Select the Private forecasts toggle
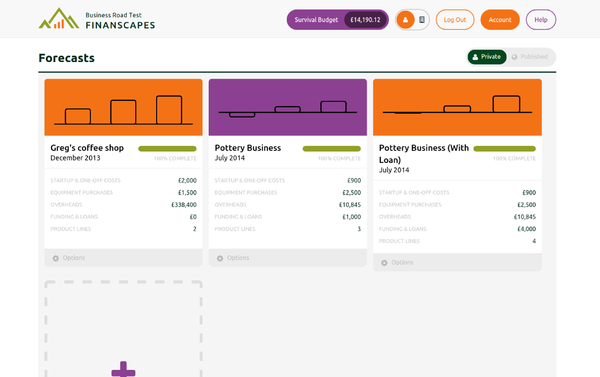The height and width of the screenshot is (377, 600). tap(487, 57)
